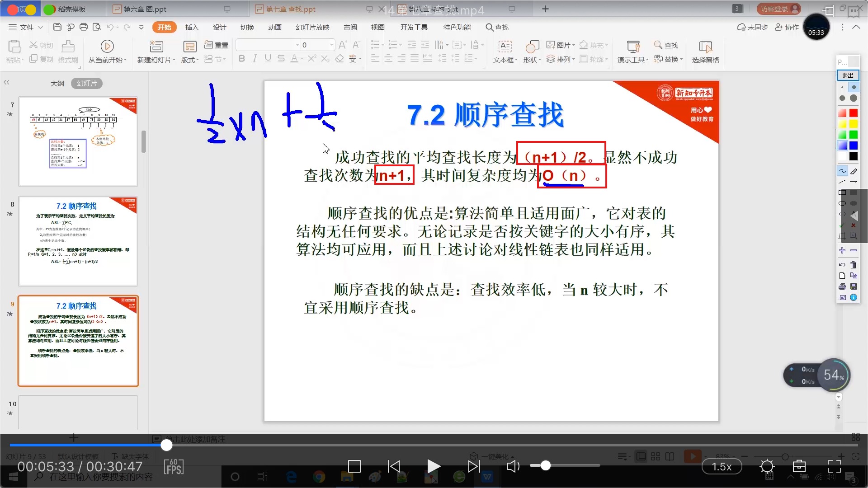Open the File (文件) menu dropdown
This screenshot has width=868, height=488.
coord(26,27)
